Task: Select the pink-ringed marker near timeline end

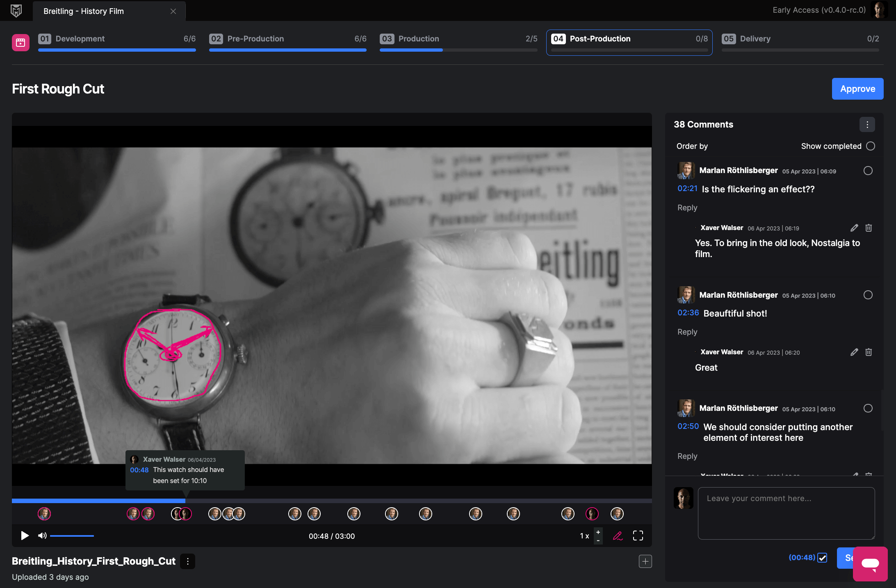Action: pos(592,514)
